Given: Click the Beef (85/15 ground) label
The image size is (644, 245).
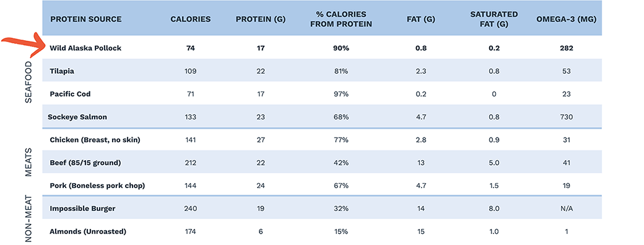Looking at the screenshot, I should 85,163.
